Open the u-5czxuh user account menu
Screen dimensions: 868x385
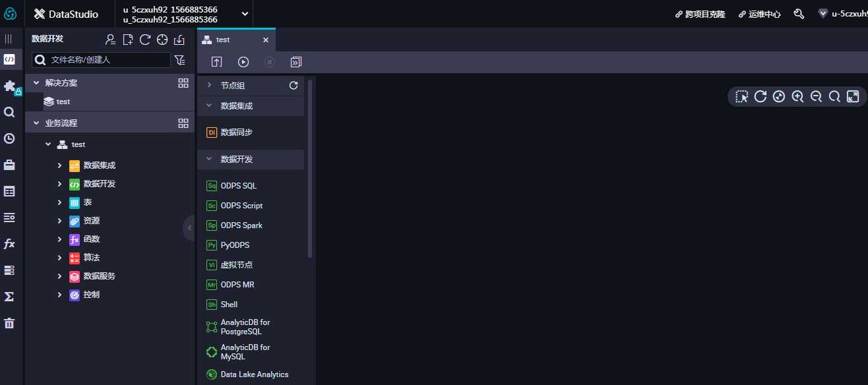tap(843, 14)
